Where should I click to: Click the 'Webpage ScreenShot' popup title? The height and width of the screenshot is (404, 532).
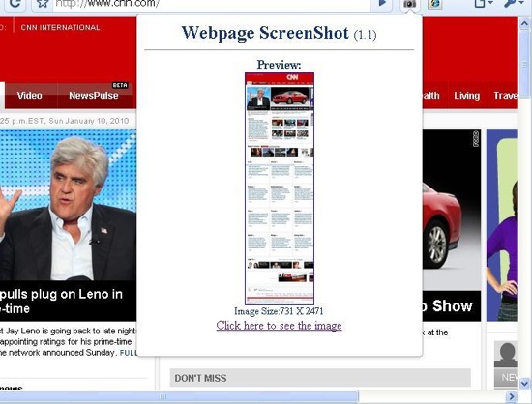tap(279, 33)
